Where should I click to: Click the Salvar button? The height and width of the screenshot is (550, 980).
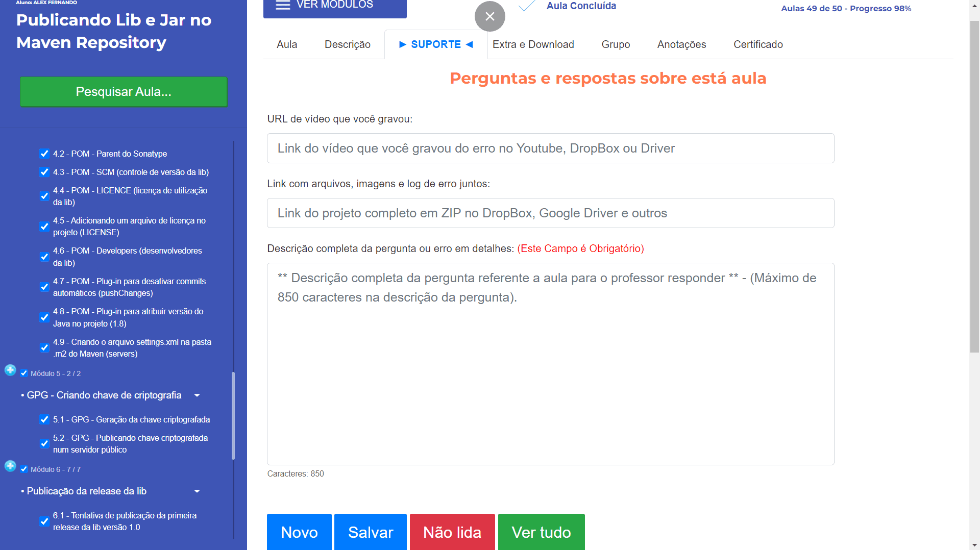pos(371,532)
